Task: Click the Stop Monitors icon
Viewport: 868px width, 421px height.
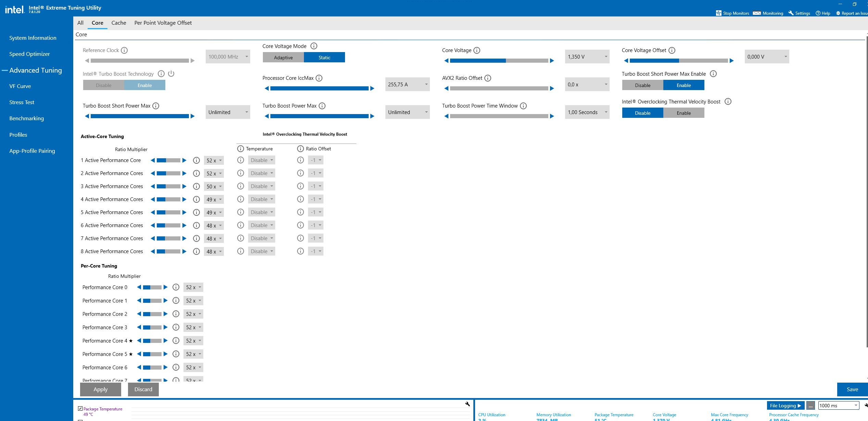Action: 718,13
